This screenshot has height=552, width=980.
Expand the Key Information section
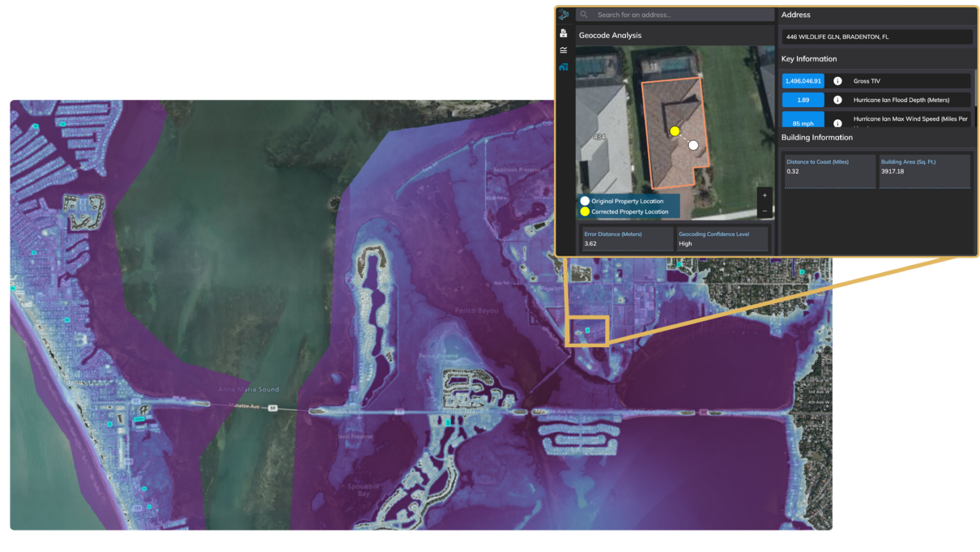[x=810, y=59]
